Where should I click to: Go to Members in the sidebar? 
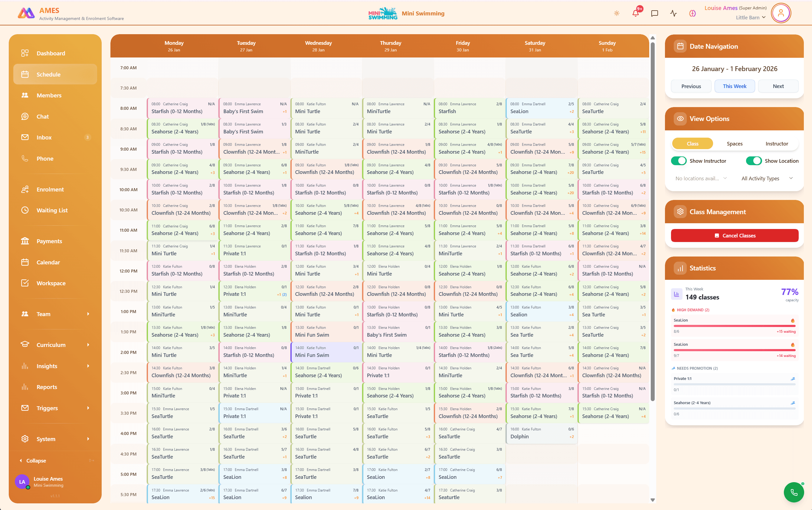pos(55,95)
